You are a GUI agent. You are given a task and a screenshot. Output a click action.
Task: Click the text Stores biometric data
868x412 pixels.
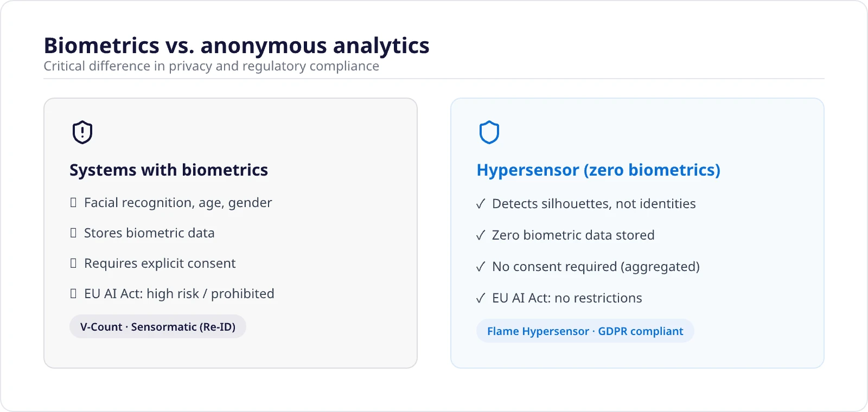pos(149,233)
